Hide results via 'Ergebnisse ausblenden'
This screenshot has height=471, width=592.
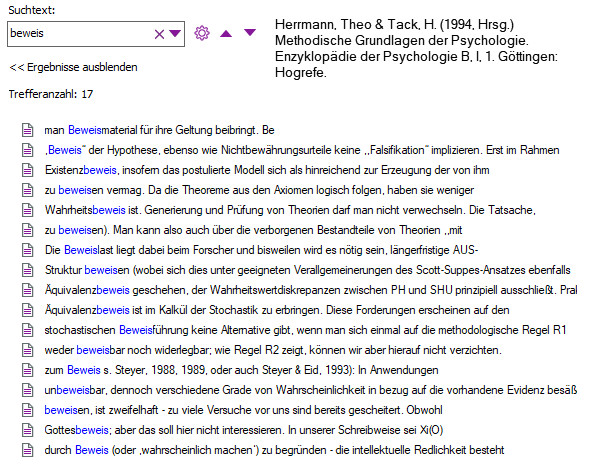(73, 67)
